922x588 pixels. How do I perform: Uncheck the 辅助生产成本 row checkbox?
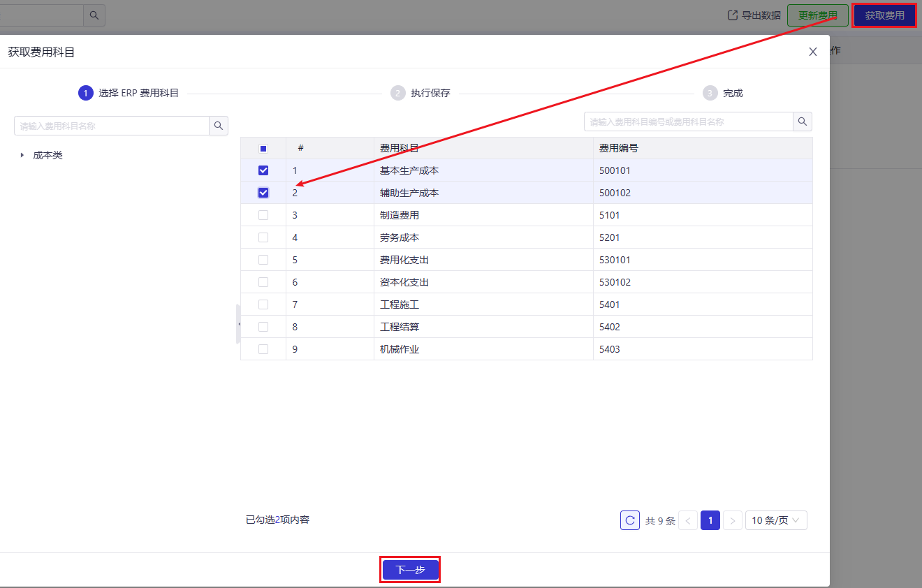click(x=263, y=193)
